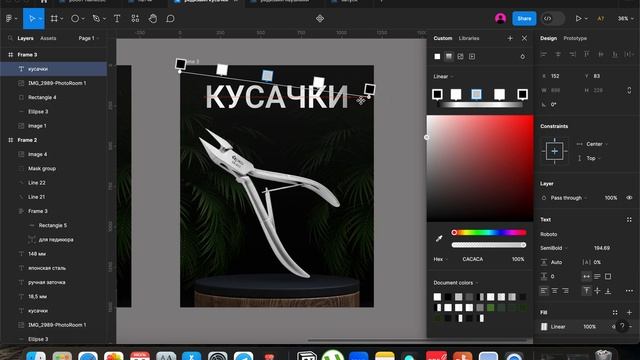Pick the green document color swatch
The width and height of the screenshot is (640, 360).
490,307
